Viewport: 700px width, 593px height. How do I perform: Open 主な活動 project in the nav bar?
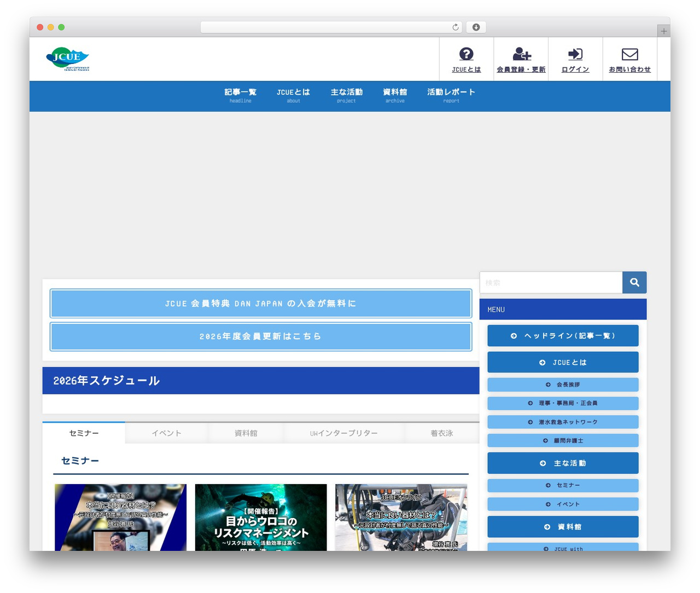tap(347, 95)
